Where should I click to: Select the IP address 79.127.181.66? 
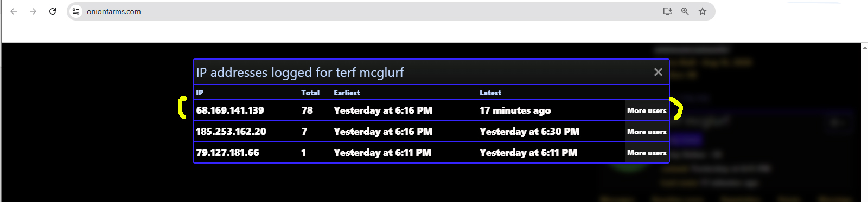coord(227,153)
